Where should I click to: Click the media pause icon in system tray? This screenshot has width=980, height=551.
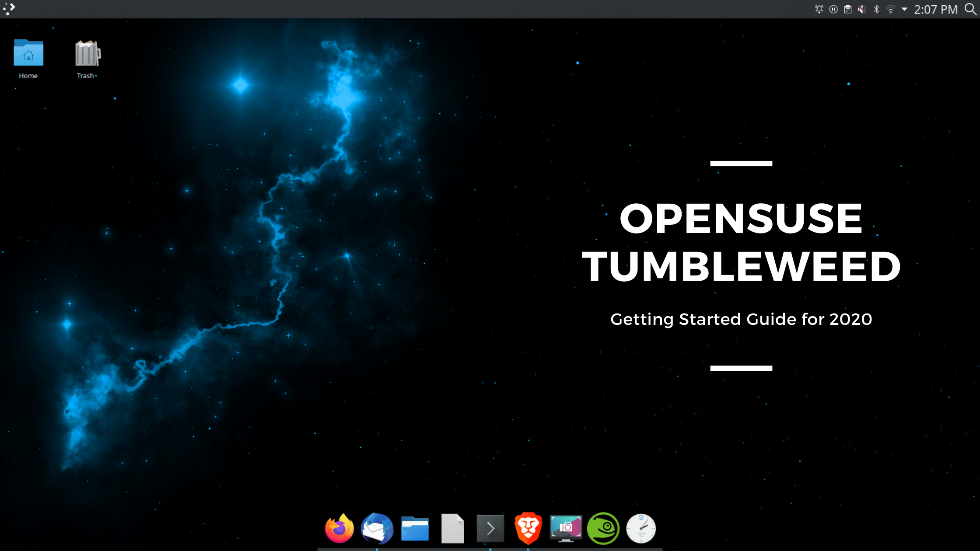pyautogui.click(x=833, y=9)
